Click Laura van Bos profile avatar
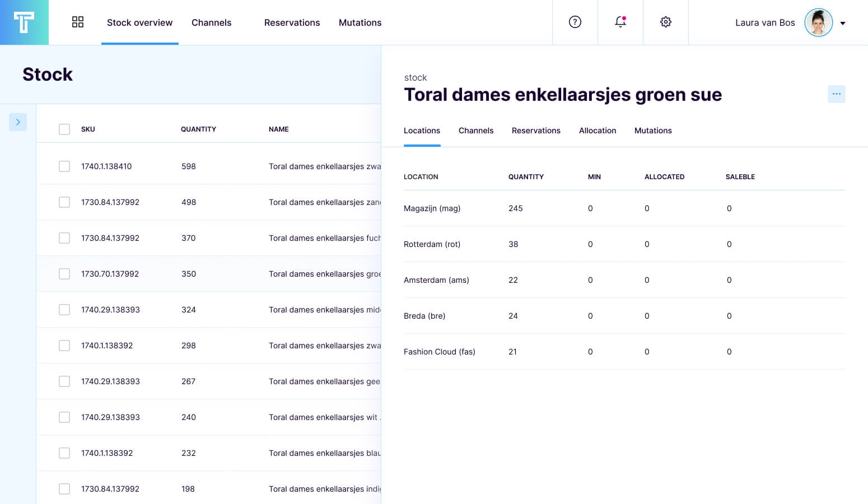Viewport: 868px width, 504px height. pyautogui.click(x=819, y=23)
